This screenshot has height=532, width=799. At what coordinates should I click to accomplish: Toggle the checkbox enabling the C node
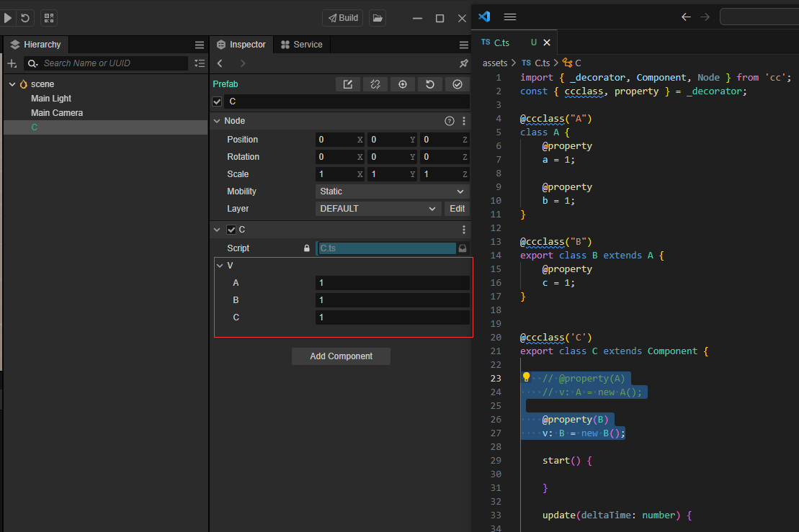click(x=217, y=102)
